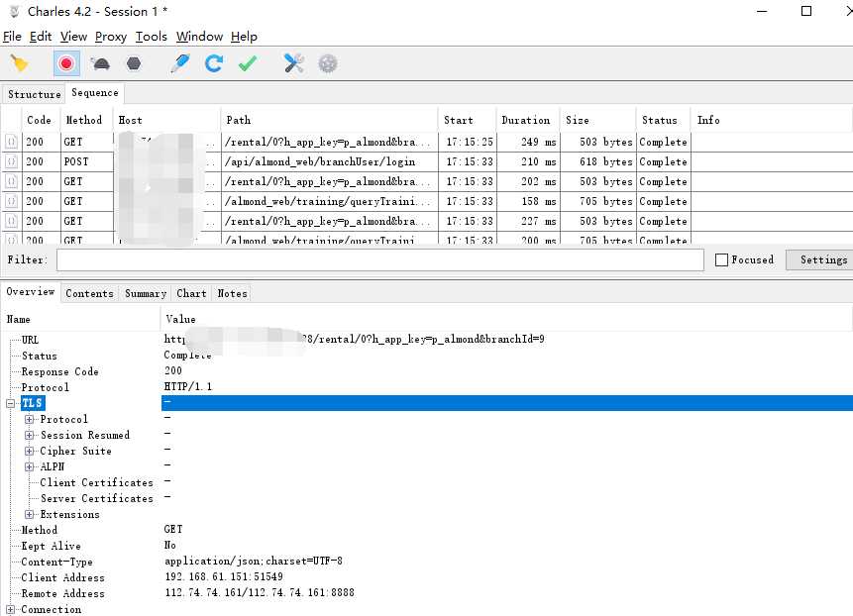The height and width of the screenshot is (616, 853).
Task: Open the File menu
Action: [x=12, y=37]
